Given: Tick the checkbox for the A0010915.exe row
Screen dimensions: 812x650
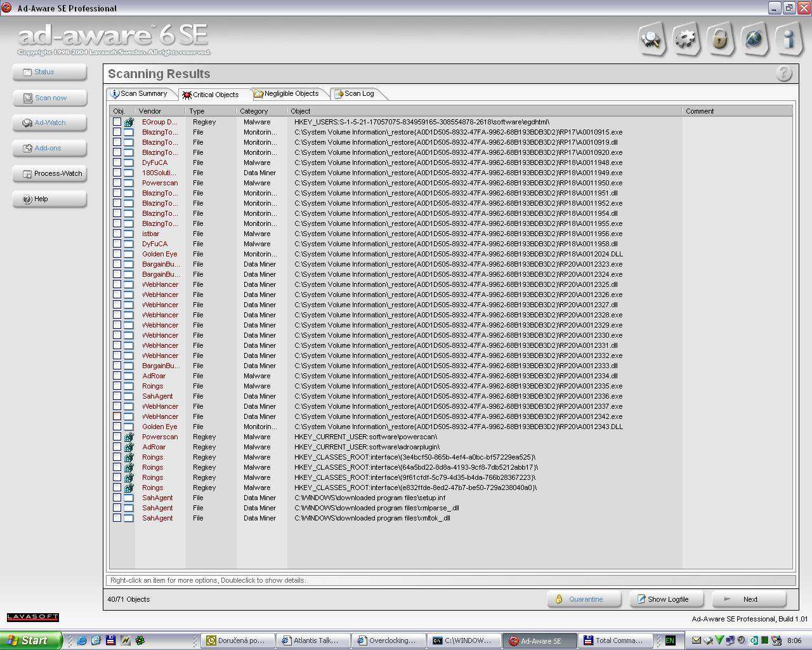Looking at the screenshot, I should point(117,132).
